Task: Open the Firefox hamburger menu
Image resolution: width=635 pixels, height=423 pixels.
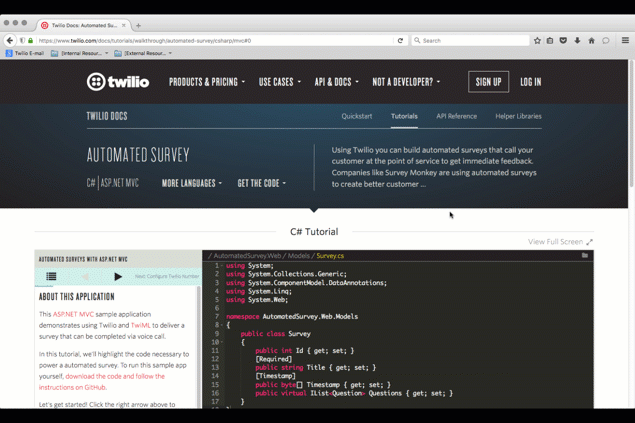Action: pyautogui.click(x=625, y=40)
